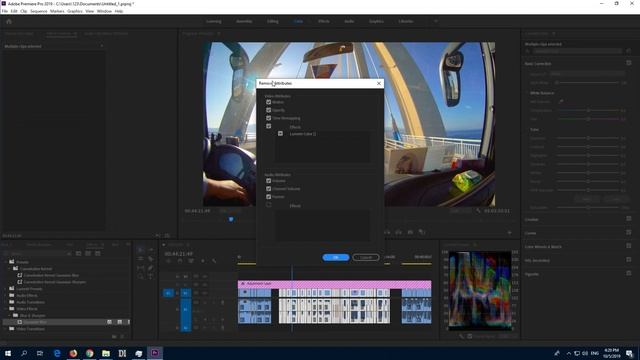Click the Temperature slider in Lumetri panel
This screenshot has width=640, height=360.
[x=588, y=111]
